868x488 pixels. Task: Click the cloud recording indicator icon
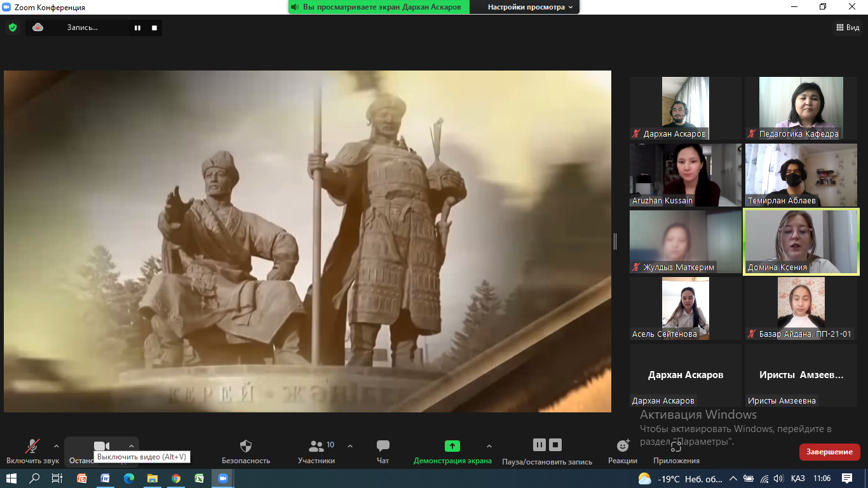[x=38, y=27]
